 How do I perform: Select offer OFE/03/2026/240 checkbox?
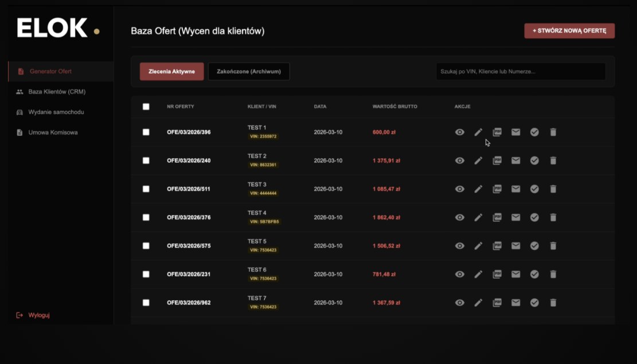coord(146,161)
